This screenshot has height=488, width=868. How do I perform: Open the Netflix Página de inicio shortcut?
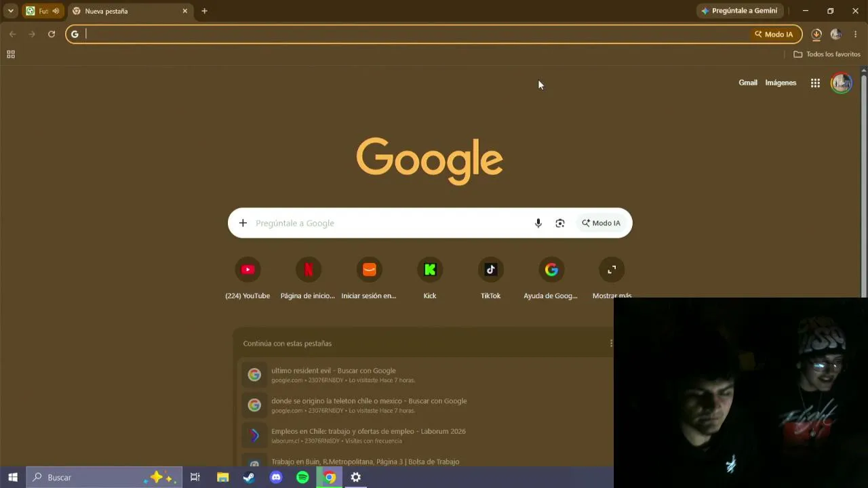[x=308, y=279]
